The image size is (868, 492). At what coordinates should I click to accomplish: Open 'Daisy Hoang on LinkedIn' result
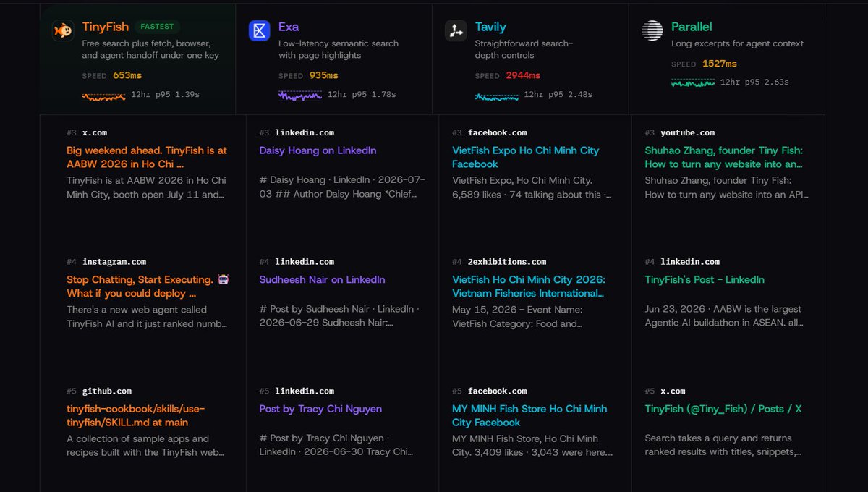pyautogui.click(x=318, y=150)
